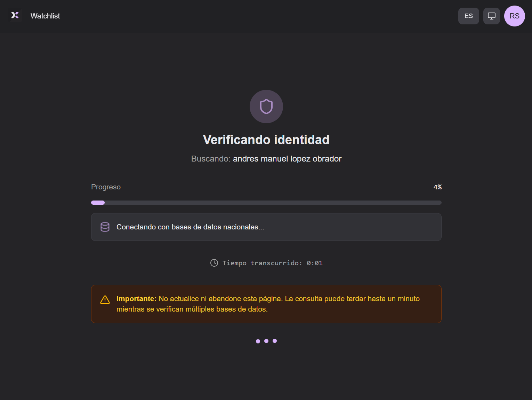Image resolution: width=532 pixels, height=400 pixels.
Task: Click the X logo icon in header
Action: [15, 15]
